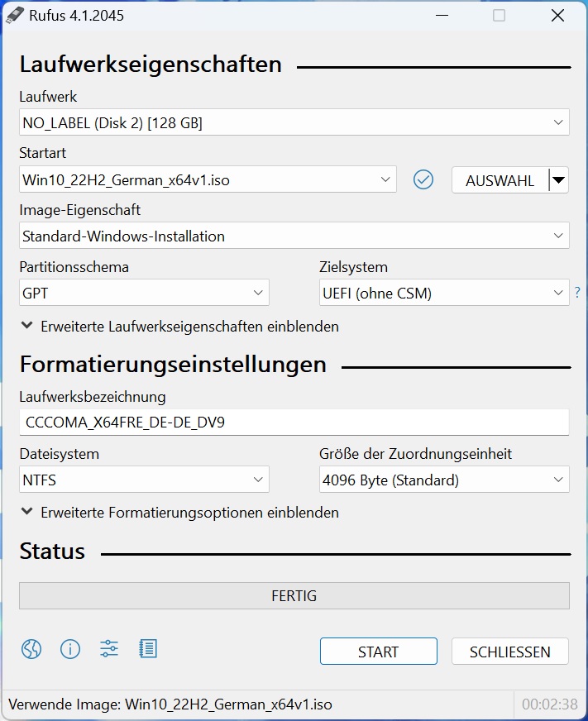The width and height of the screenshot is (588, 721).
Task: Click the status text 'Verwende Image: Win10_22H2_German_x64v1.iso'
Action: (x=170, y=704)
